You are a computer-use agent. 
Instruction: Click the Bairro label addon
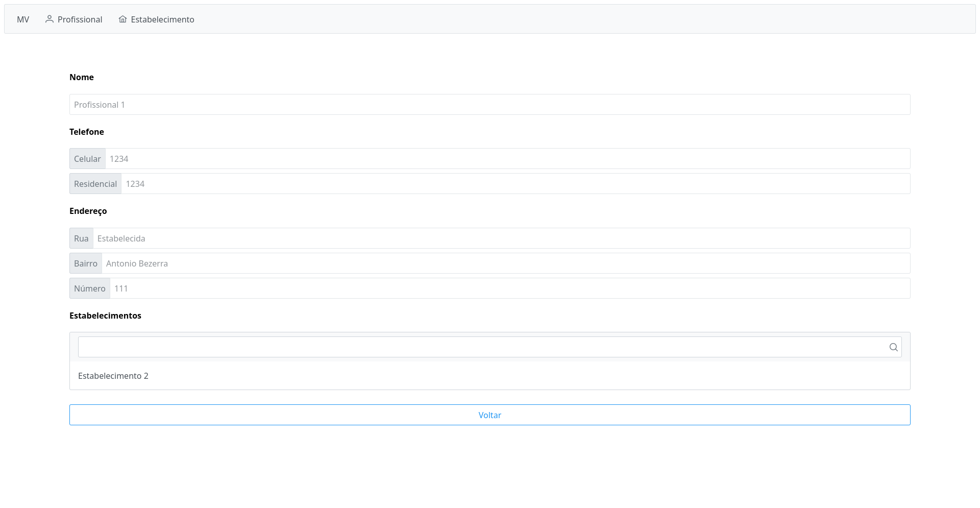coord(86,263)
